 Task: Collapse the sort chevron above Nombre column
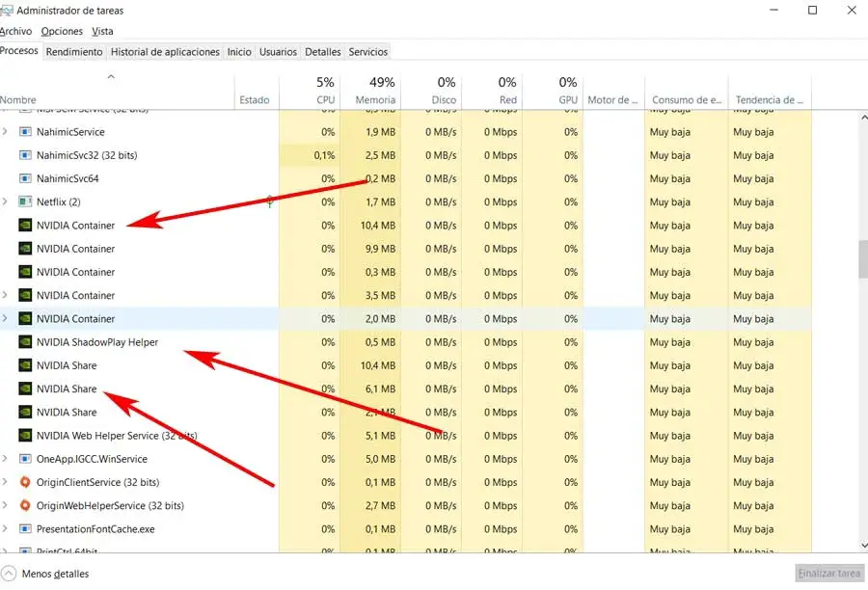pos(111,77)
